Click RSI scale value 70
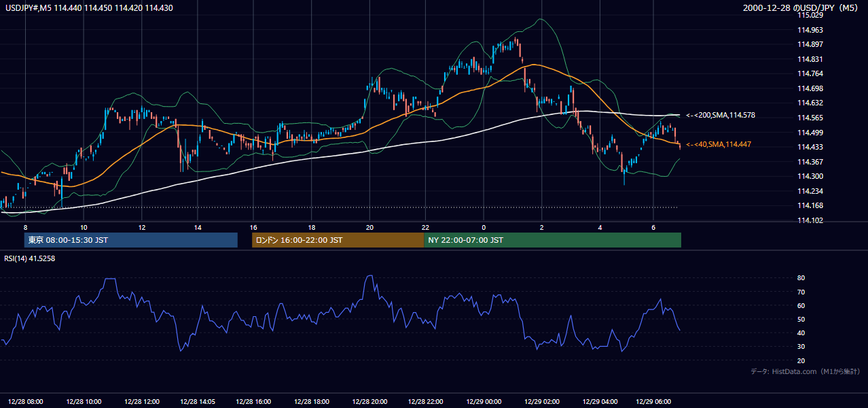 [x=801, y=292]
